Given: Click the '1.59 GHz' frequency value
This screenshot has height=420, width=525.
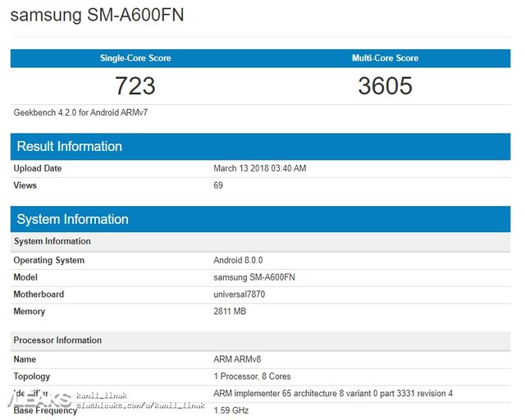Looking at the screenshot, I should tap(231, 411).
